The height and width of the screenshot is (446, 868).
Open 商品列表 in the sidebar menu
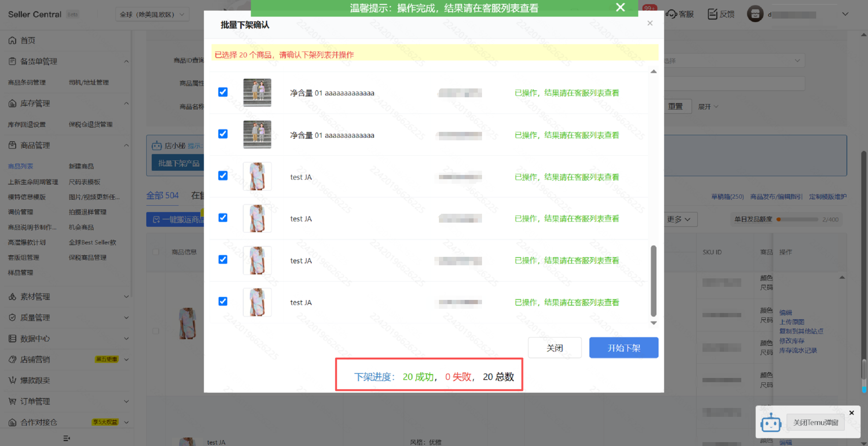pos(21,166)
